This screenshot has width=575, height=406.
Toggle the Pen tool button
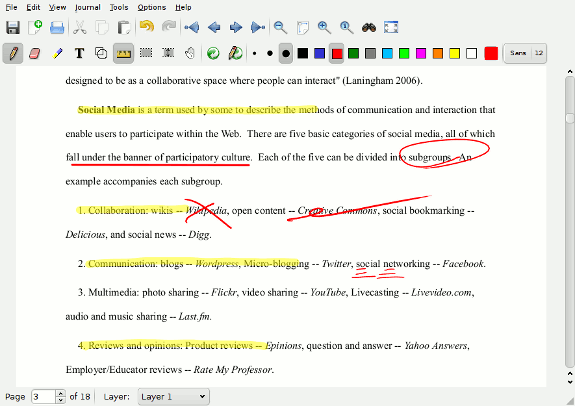pos(13,54)
